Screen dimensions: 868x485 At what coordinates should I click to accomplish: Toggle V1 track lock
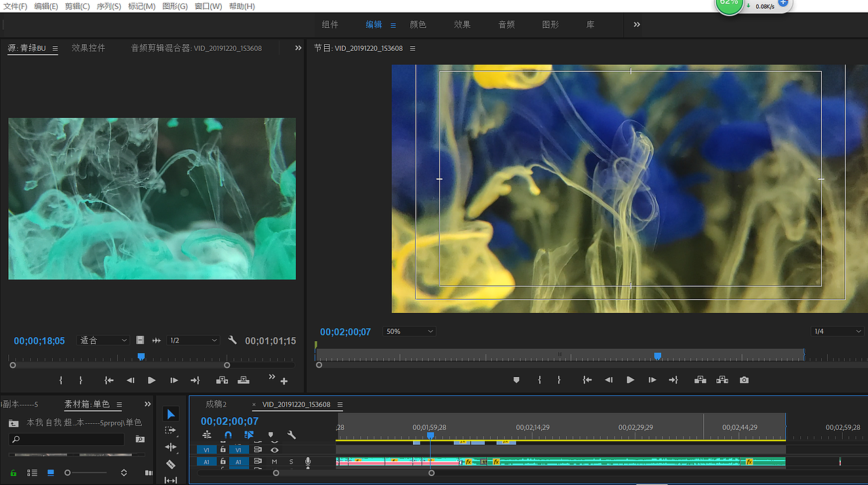pyautogui.click(x=223, y=449)
